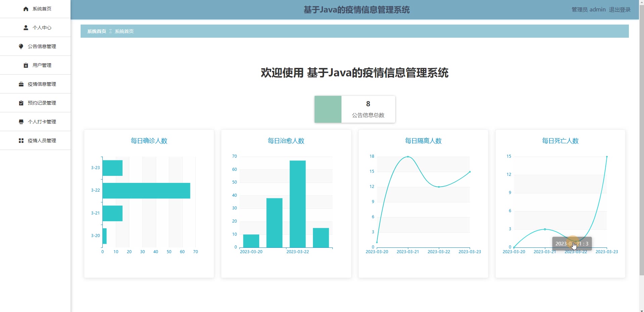Image resolution: width=644 pixels, height=312 pixels.
Task: Click the 每日隔离人数 chart title
Action: [423, 141]
